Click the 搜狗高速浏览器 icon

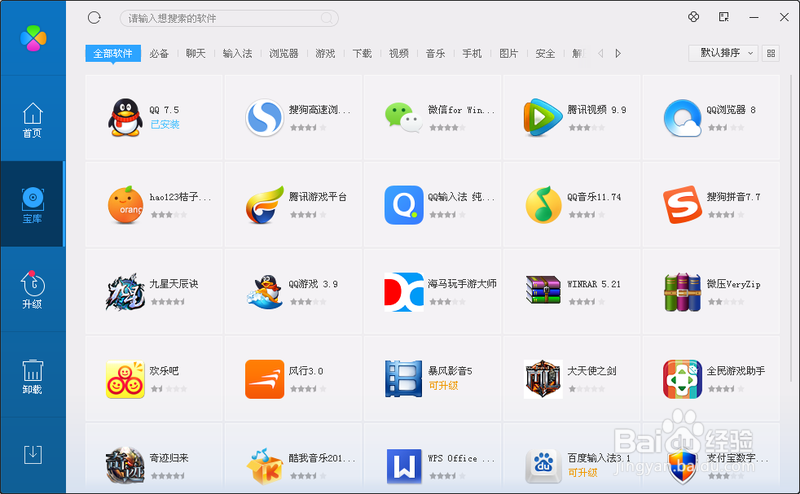(x=264, y=117)
